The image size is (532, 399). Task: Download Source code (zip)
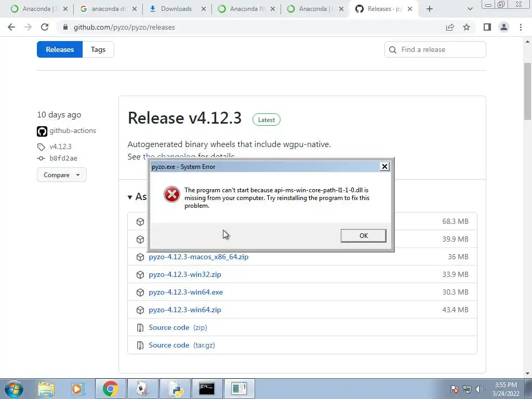pyautogui.click(x=178, y=327)
